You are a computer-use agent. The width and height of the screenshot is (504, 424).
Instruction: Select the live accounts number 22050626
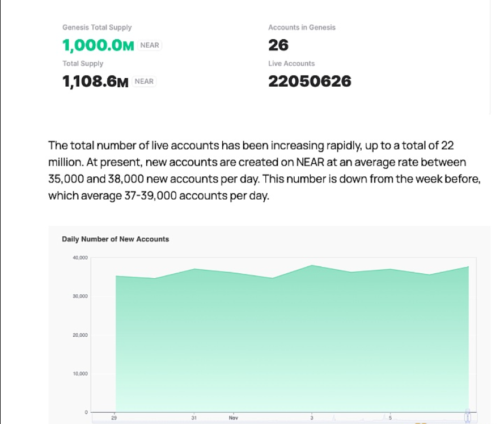(310, 82)
